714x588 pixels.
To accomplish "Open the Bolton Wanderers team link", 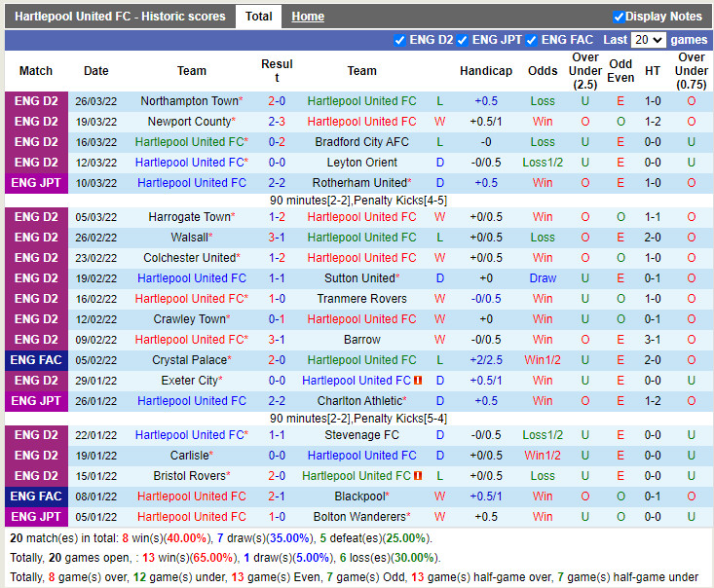I will click(359, 517).
